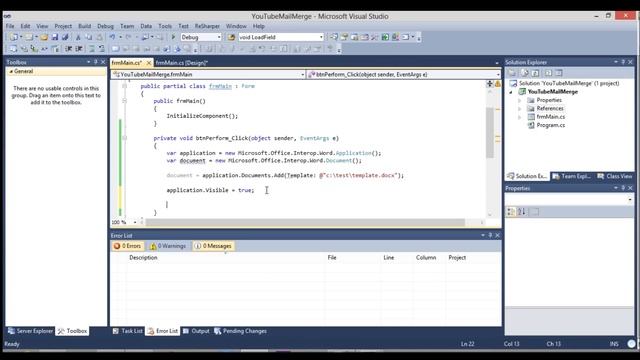The image size is (640, 360).
Task: Toggle the 0 Messages filter
Action: 213,246
